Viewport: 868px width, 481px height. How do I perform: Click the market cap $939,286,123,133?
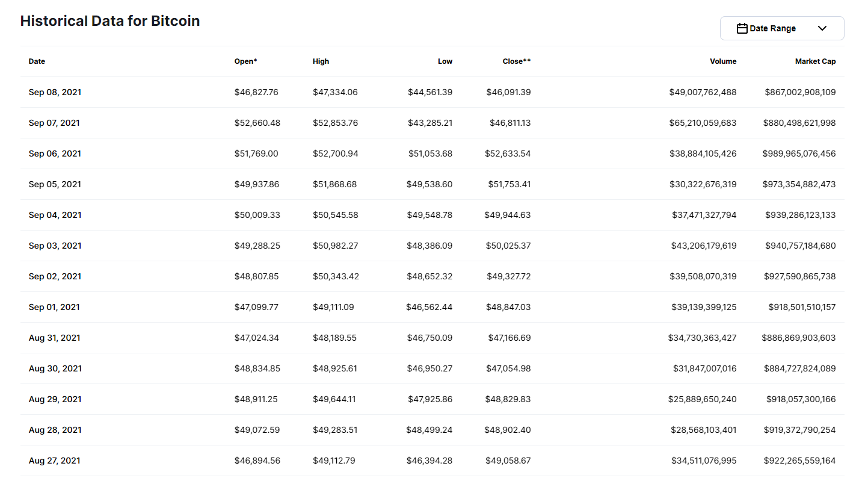[x=801, y=215]
